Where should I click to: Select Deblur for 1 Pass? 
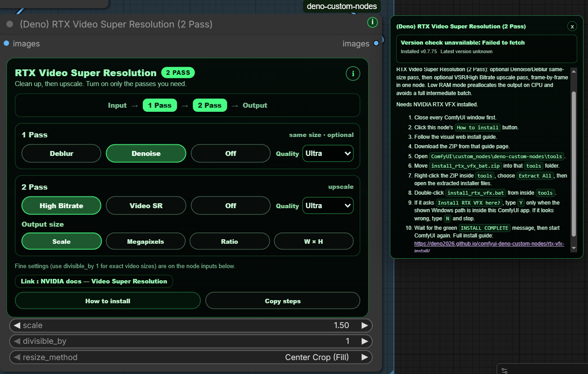pyautogui.click(x=61, y=153)
